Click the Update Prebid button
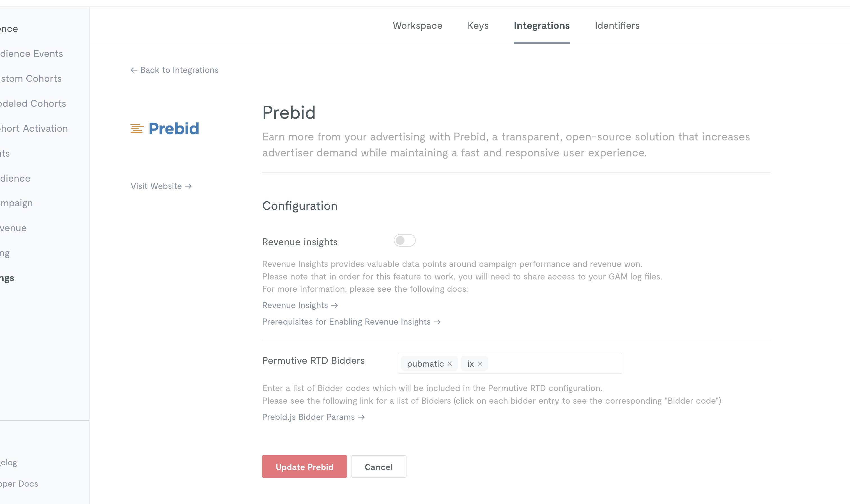 coord(304,466)
